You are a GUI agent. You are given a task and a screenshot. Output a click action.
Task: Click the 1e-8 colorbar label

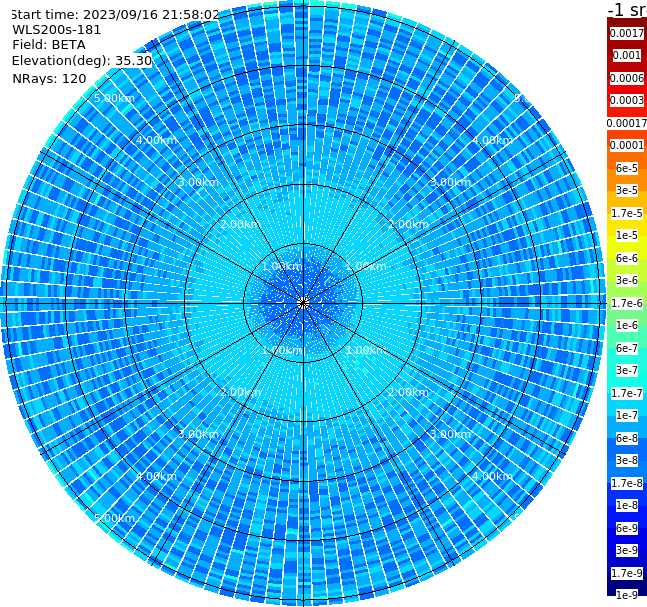click(627, 505)
